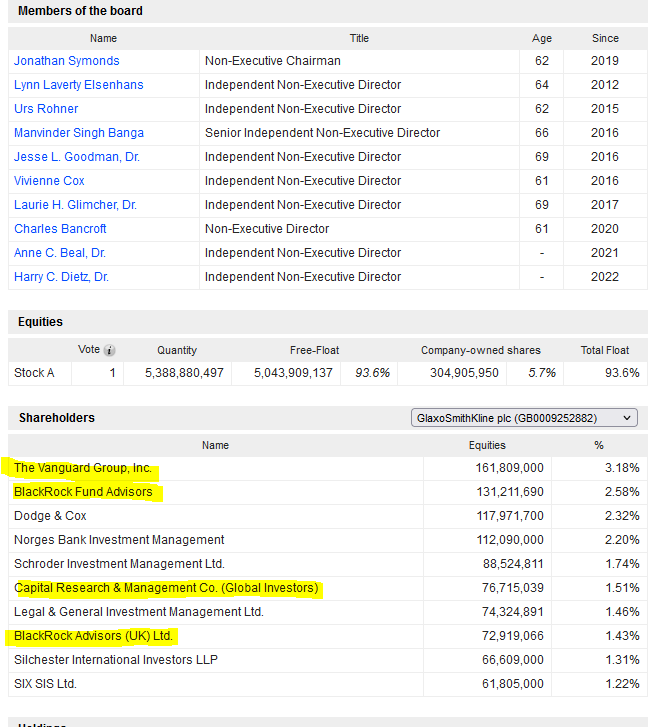Select Schroder Investment Management Ltd. name
662x727 pixels.
click(119, 564)
